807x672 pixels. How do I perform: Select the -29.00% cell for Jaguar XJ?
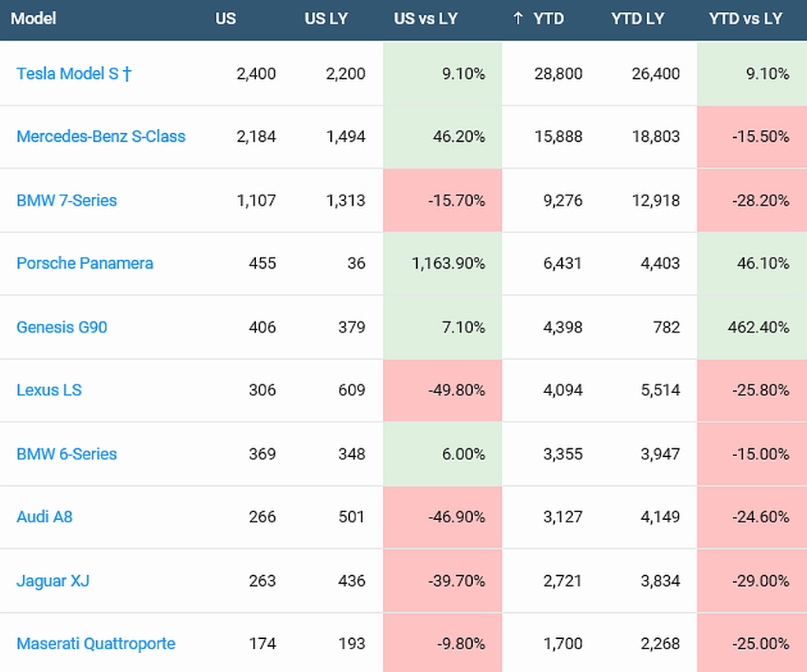(752, 581)
